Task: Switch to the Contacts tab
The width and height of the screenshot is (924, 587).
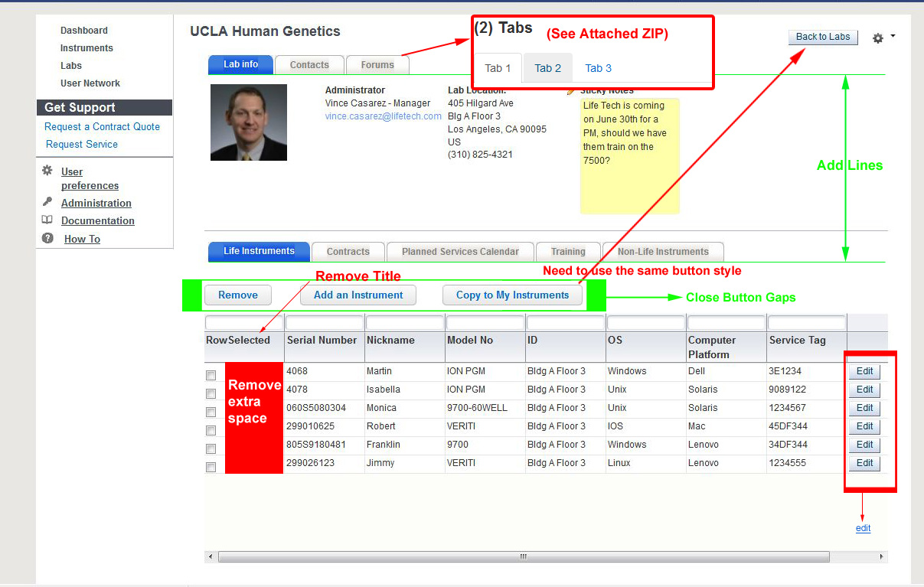Action: 309,65
